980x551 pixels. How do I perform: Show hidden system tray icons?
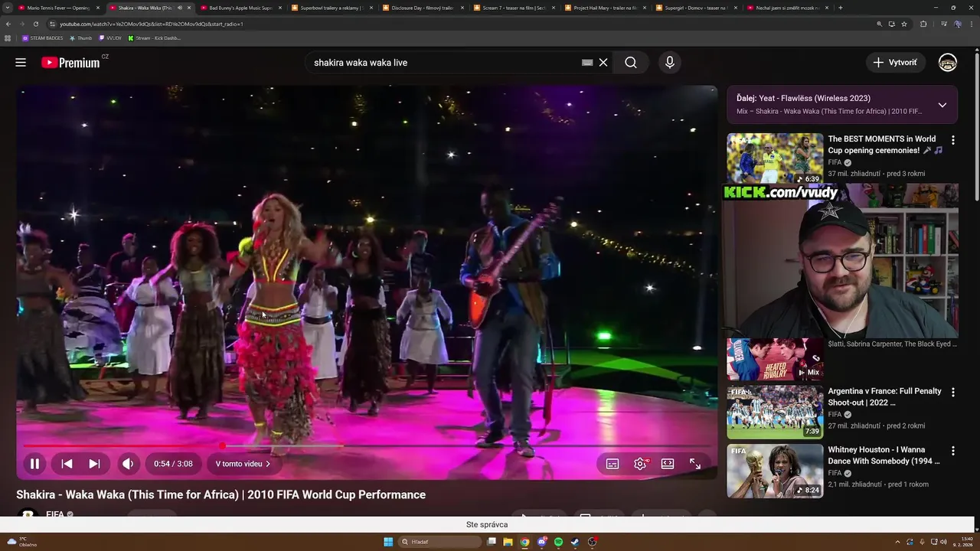(899, 542)
